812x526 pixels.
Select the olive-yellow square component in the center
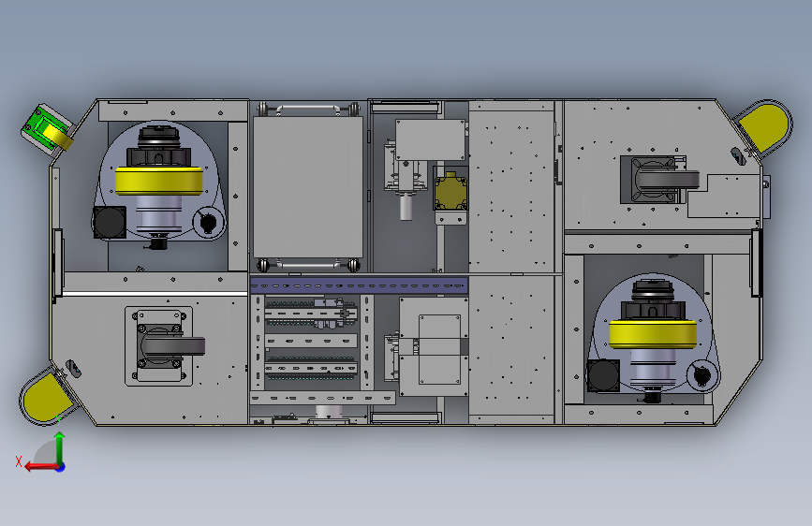coord(450,193)
